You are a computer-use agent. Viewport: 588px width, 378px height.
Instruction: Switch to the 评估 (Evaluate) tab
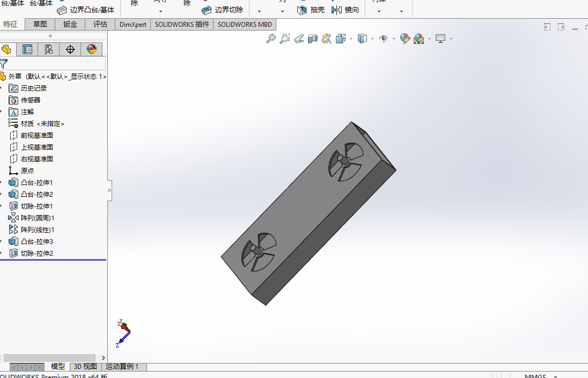(100, 24)
